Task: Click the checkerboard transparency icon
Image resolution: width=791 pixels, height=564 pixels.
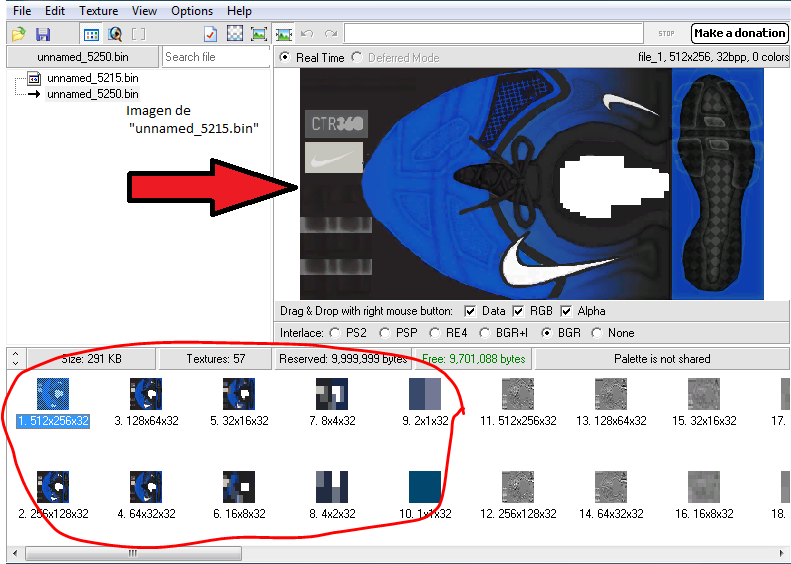Action: (x=235, y=34)
